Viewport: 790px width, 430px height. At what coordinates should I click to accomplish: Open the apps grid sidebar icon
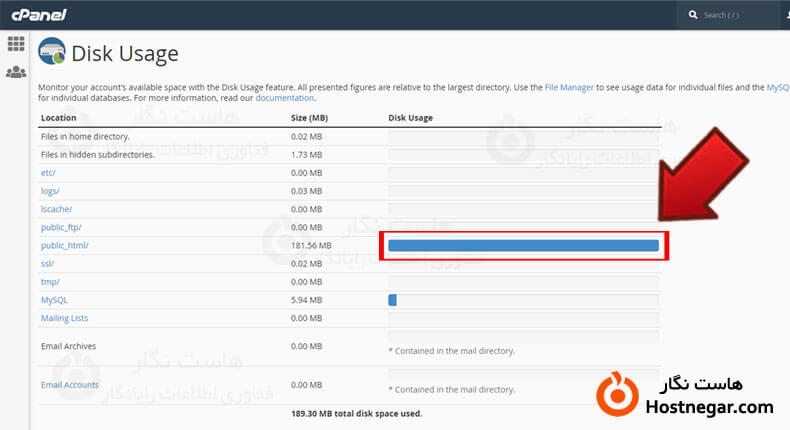(16, 44)
